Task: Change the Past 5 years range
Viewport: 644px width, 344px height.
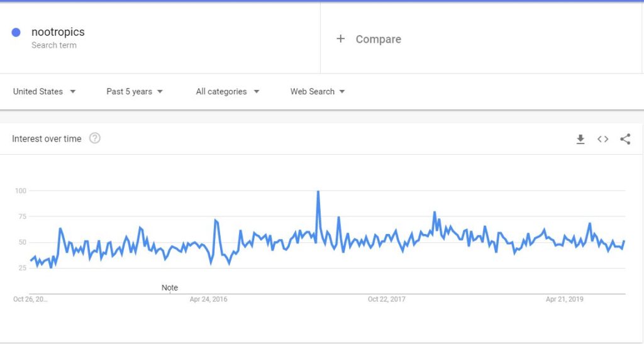Action: [135, 92]
